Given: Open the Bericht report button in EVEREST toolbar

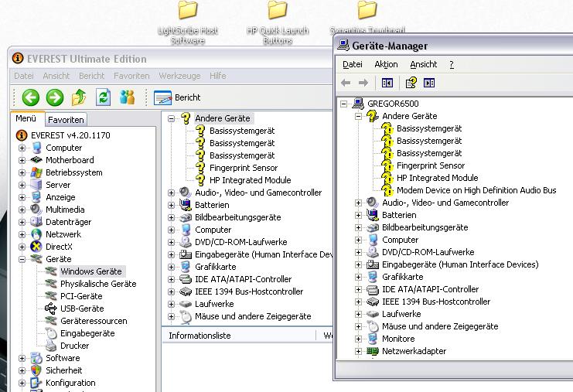Looking at the screenshot, I should point(177,97).
